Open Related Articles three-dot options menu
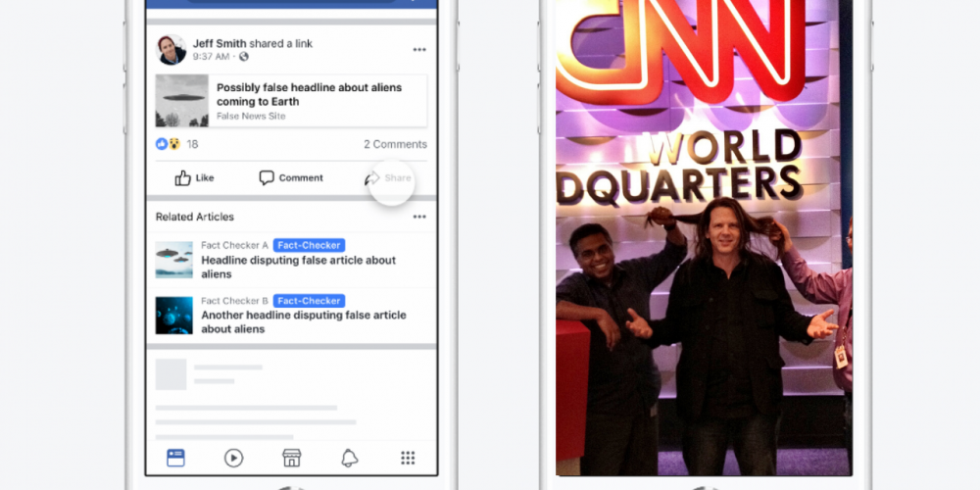Image resolution: width=980 pixels, height=490 pixels. click(419, 217)
